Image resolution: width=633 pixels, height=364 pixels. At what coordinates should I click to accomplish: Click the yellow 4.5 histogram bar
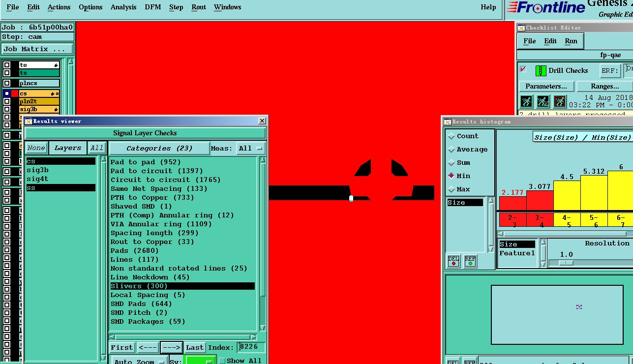(x=567, y=196)
